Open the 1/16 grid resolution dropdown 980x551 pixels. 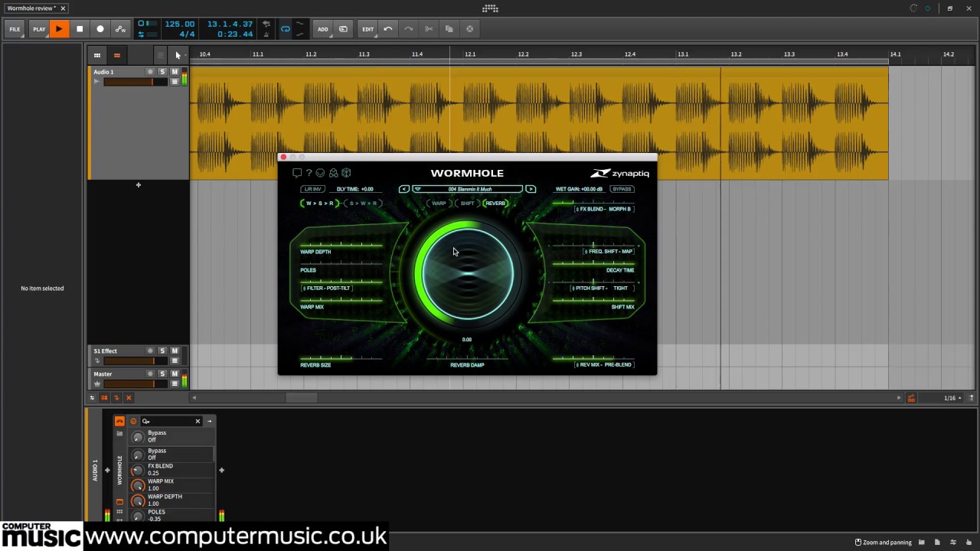tap(952, 398)
